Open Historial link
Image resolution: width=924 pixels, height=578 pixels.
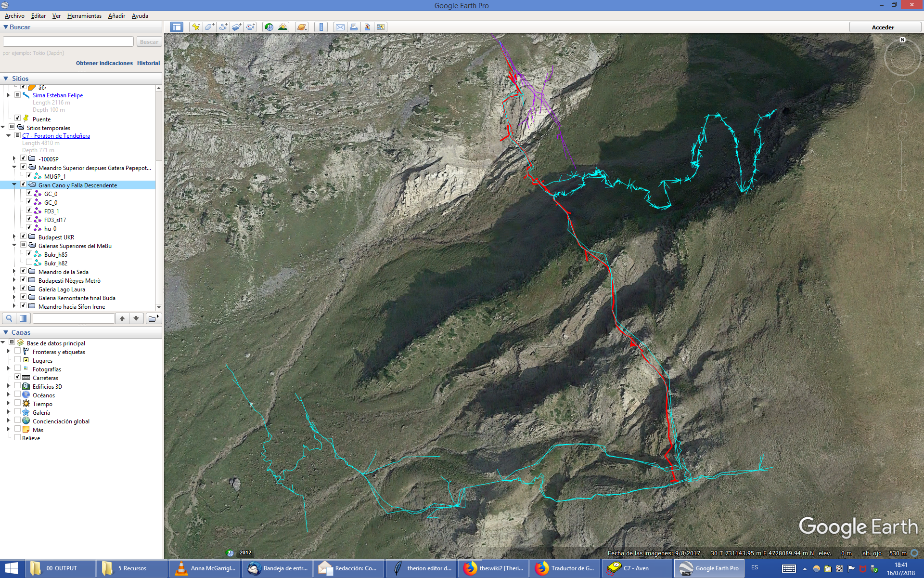coord(148,63)
